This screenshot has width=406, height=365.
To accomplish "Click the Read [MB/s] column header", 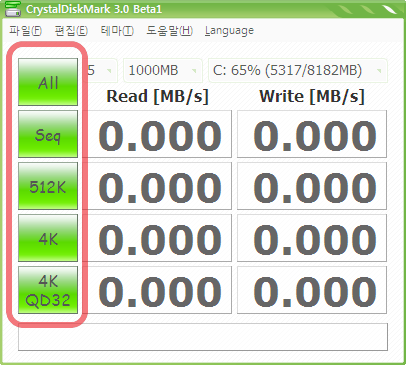I will [157, 97].
